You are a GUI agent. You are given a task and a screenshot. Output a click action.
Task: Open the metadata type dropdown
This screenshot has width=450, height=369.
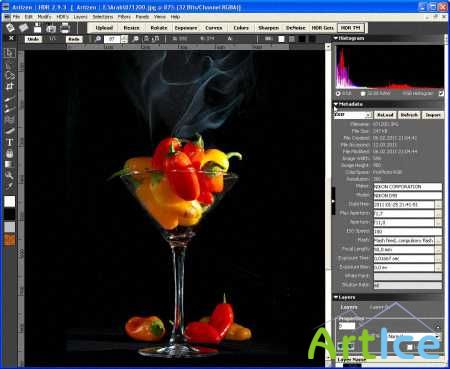click(353, 115)
